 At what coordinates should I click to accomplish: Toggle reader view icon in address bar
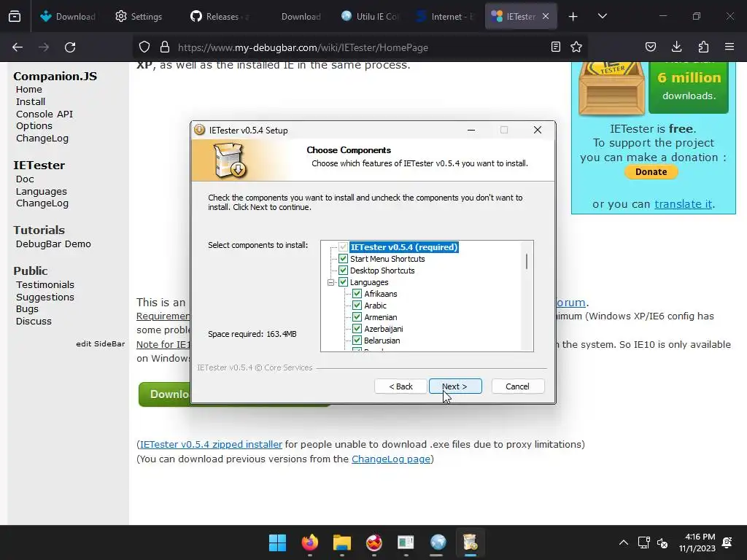tap(555, 47)
